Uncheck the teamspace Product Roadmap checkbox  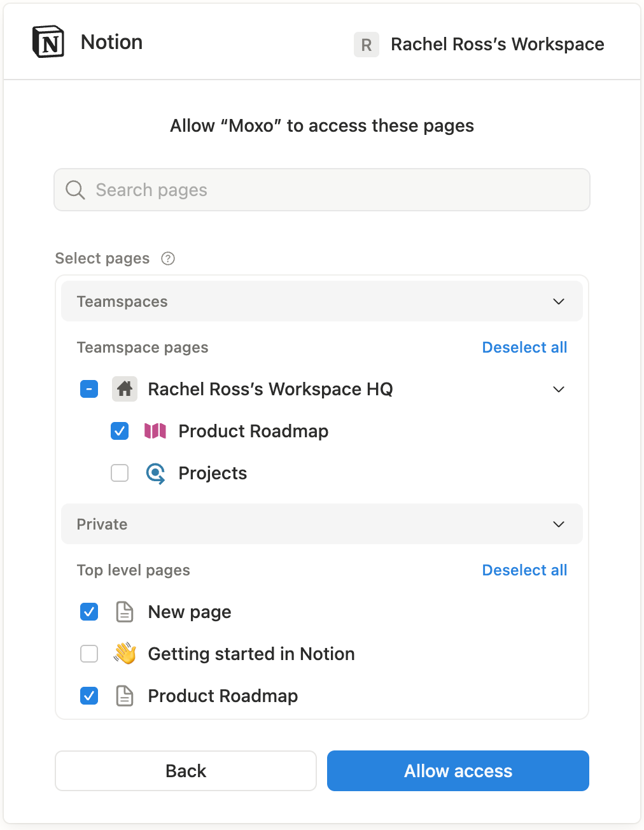(x=120, y=431)
